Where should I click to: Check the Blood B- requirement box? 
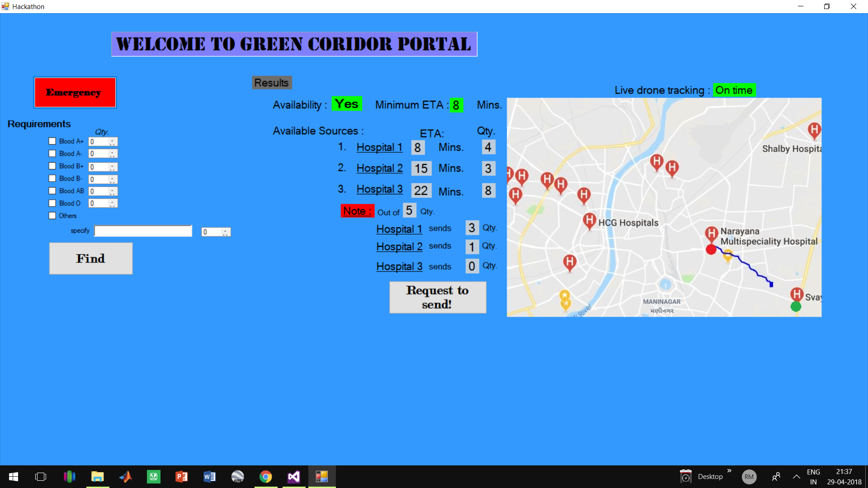tap(52, 178)
